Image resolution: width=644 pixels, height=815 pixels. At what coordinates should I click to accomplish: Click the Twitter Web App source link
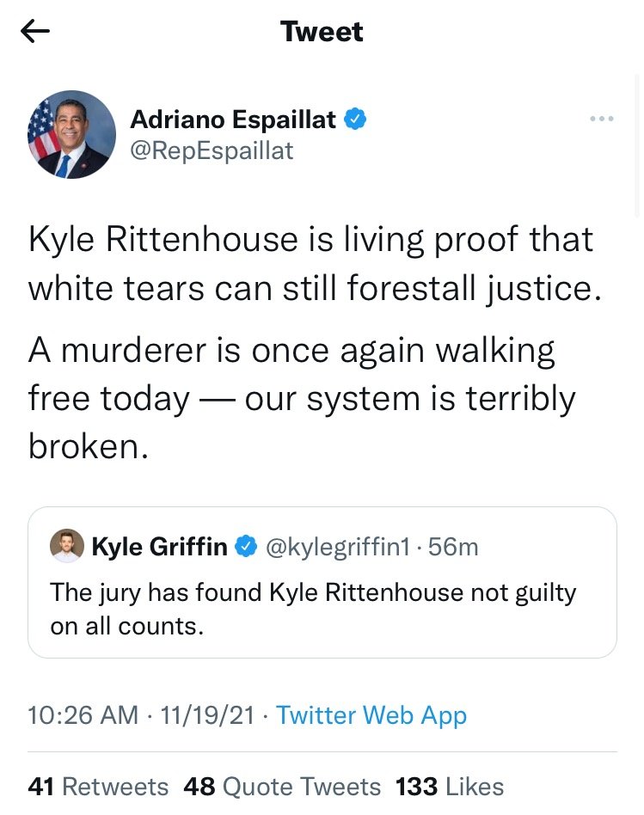(371, 715)
